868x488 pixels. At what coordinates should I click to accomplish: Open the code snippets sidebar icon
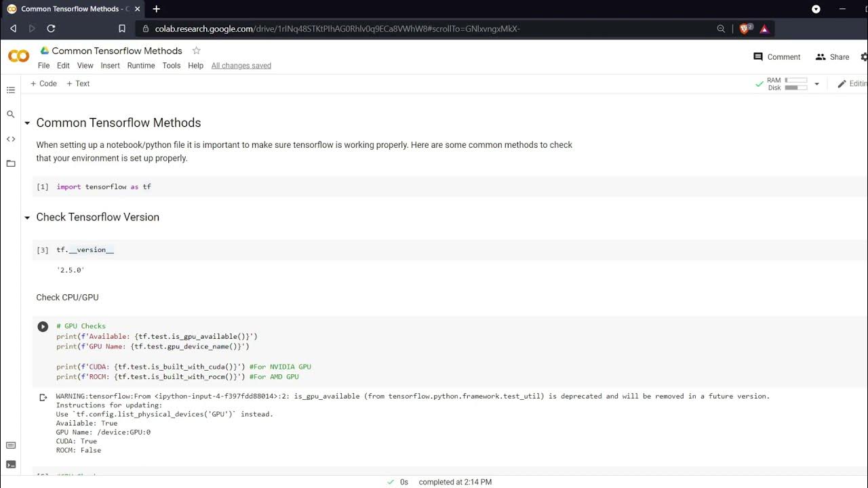coord(11,139)
